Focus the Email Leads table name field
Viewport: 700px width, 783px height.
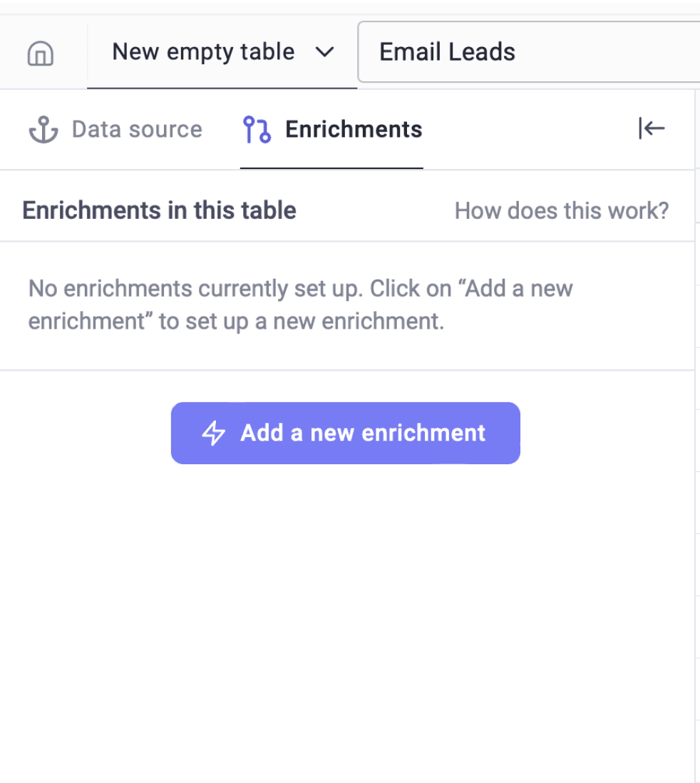click(529, 52)
